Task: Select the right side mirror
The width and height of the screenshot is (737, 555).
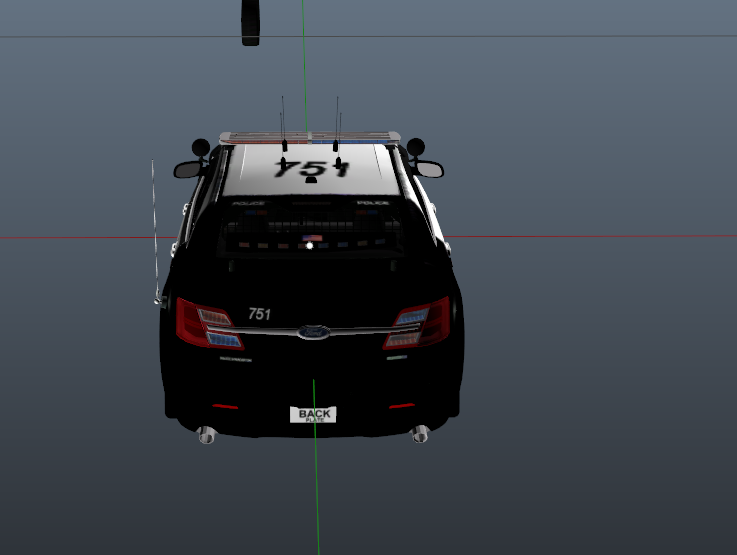Action: (x=429, y=169)
